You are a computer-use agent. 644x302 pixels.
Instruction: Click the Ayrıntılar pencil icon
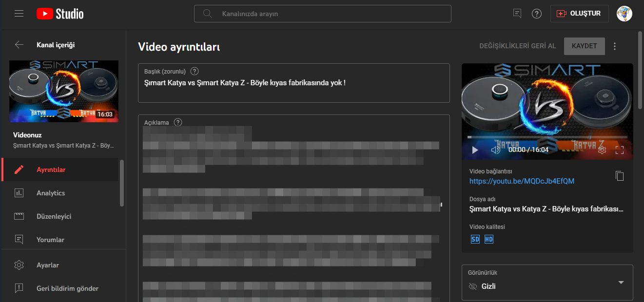pos(19,170)
